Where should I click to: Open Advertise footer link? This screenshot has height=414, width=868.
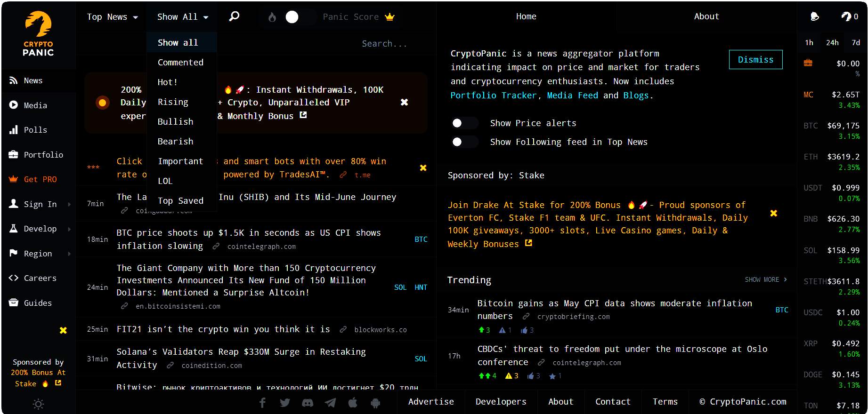[x=431, y=402]
